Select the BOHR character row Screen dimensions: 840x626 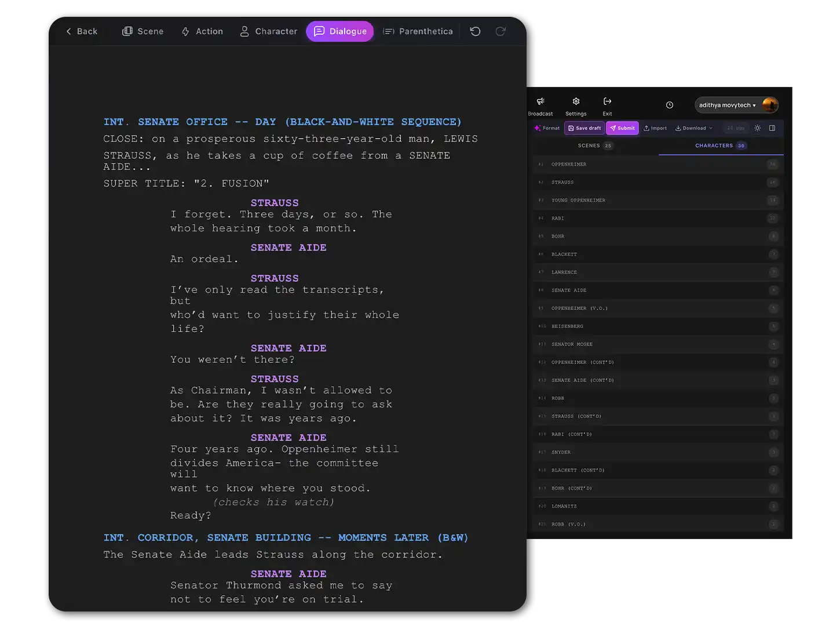click(658, 236)
